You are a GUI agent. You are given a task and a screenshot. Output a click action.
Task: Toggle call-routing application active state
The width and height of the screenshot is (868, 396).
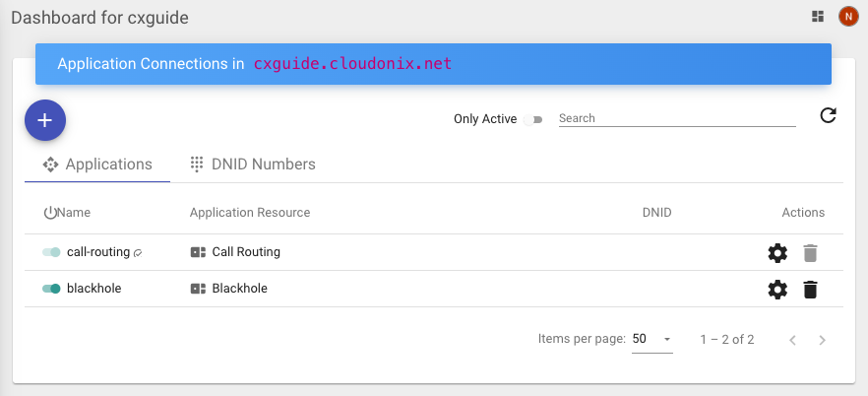pyautogui.click(x=51, y=252)
